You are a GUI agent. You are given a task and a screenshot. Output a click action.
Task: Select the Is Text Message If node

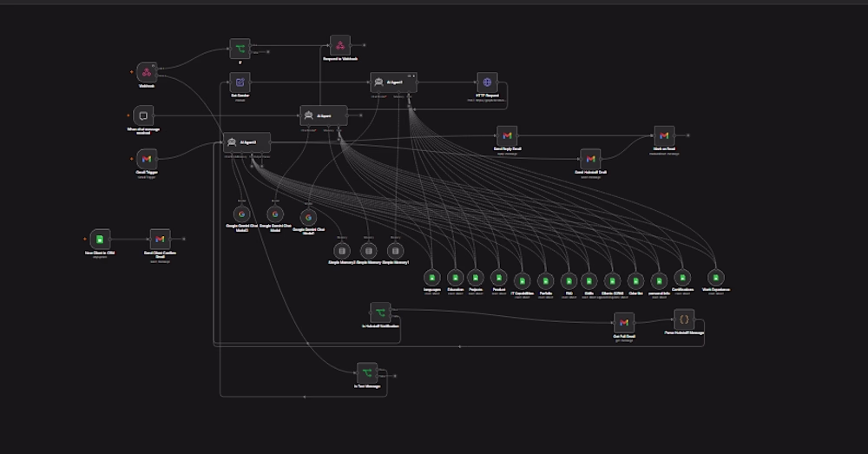367,372
